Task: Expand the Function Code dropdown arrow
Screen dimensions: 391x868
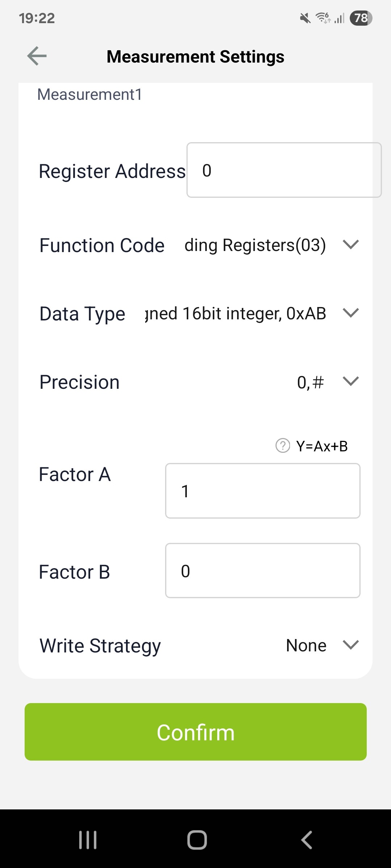Action: pos(350,244)
